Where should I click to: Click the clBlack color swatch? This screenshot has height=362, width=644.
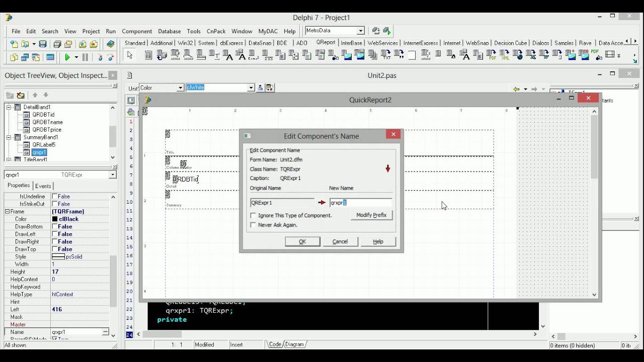click(x=55, y=219)
